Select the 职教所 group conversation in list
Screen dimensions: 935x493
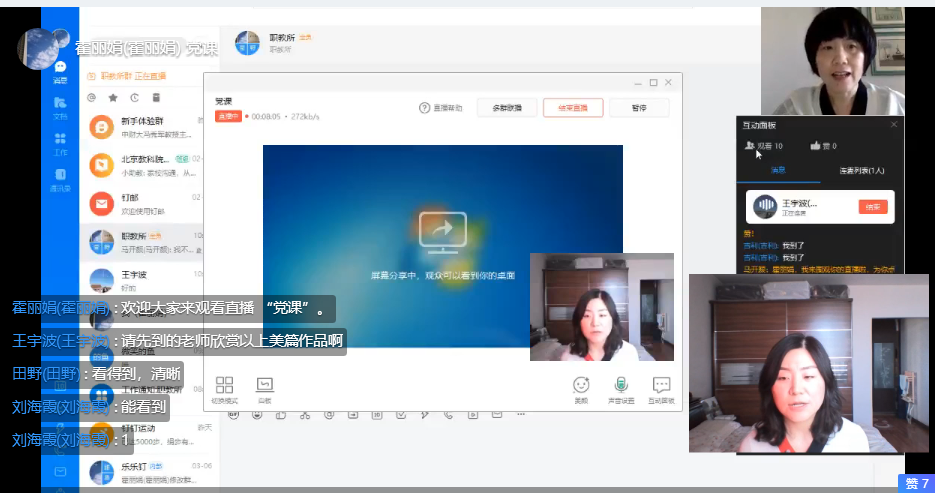(x=142, y=243)
